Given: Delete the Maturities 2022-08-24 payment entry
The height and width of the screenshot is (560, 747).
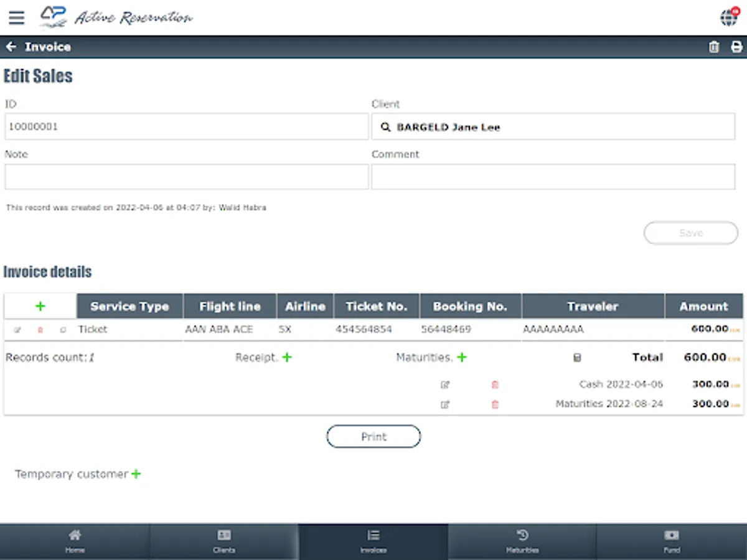Looking at the screenshot, I should pyautogui.click(x=494, y=404).
